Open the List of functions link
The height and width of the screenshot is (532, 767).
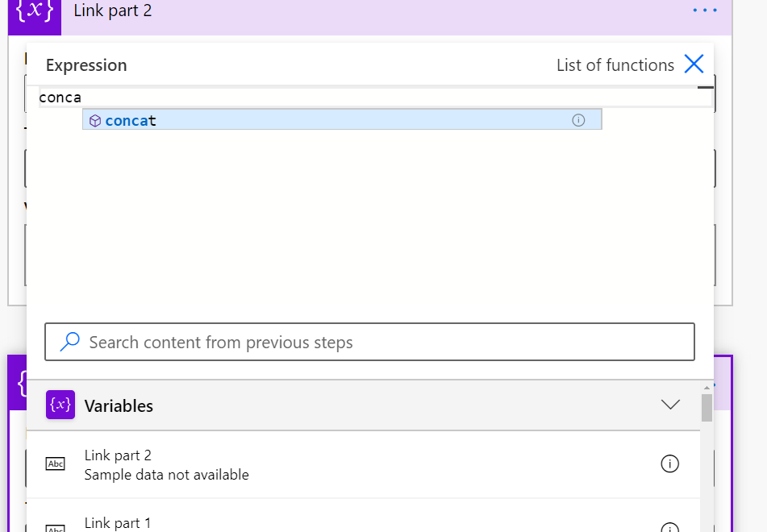615,65
